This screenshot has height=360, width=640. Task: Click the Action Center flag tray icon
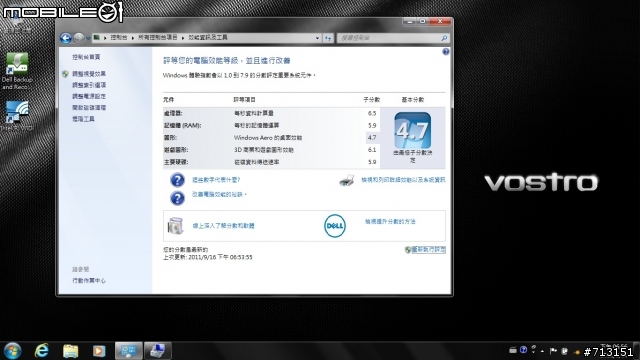(x=553, y=351)
